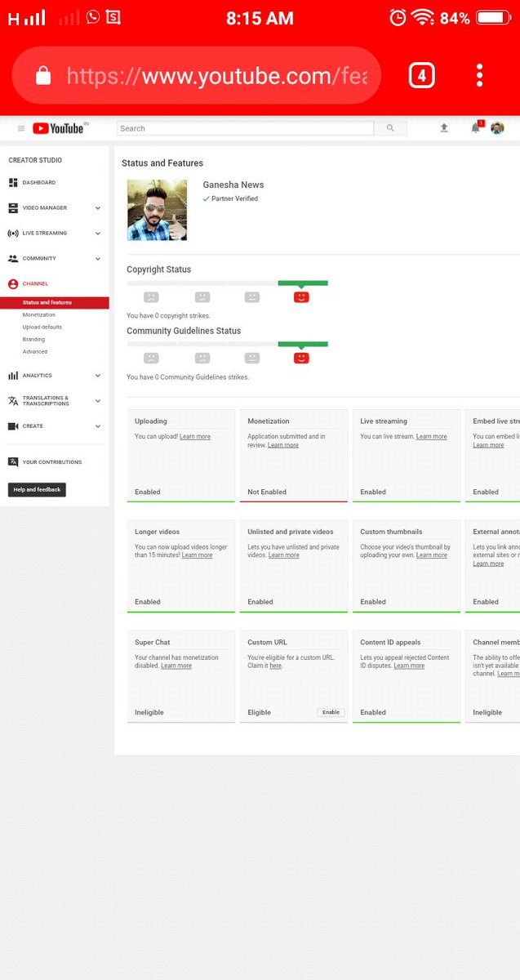Viewport: 520px width, 980px height.
Task: Click 'You have 0 Community Guidelines strikes.' text
Action: 188,377
